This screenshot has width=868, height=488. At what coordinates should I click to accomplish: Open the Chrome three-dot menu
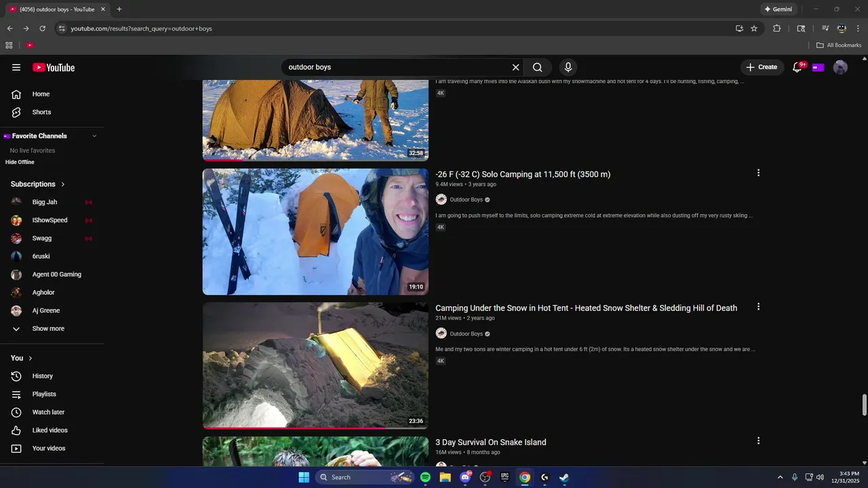[858, 28]
